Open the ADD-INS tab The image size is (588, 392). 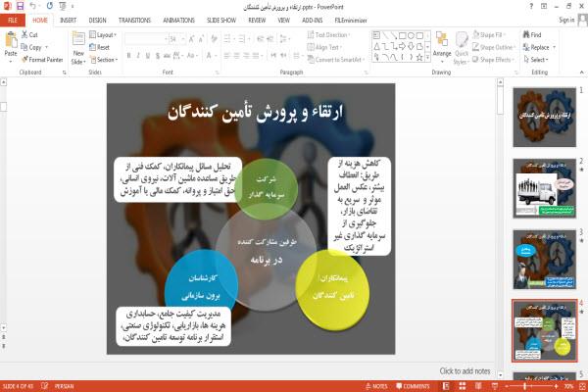[312, 21]
